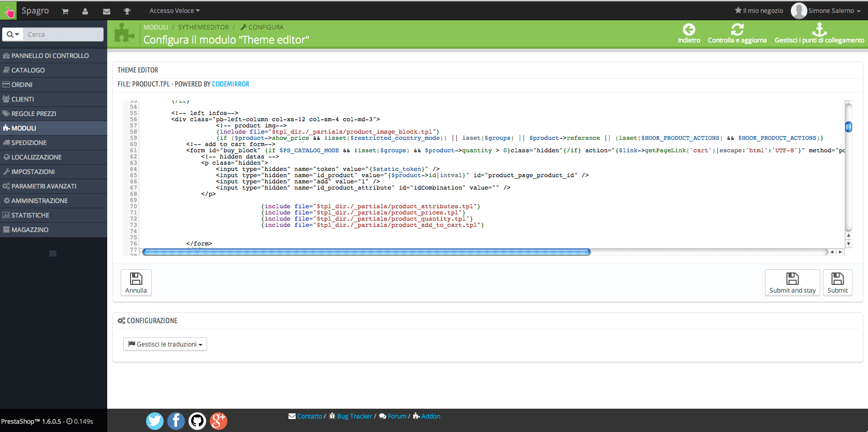
Task: Click the closing form tag line
Action: pos(199,243)
